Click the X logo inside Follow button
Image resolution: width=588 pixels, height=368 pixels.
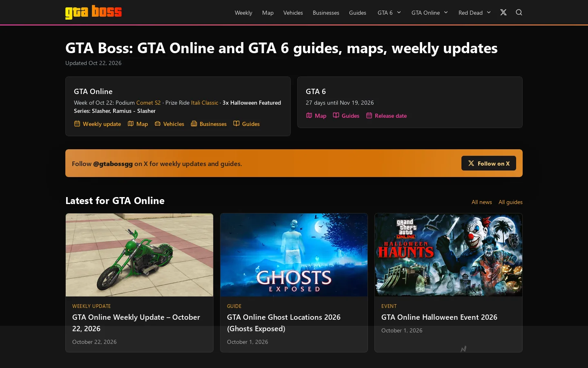tap(471, 163)
